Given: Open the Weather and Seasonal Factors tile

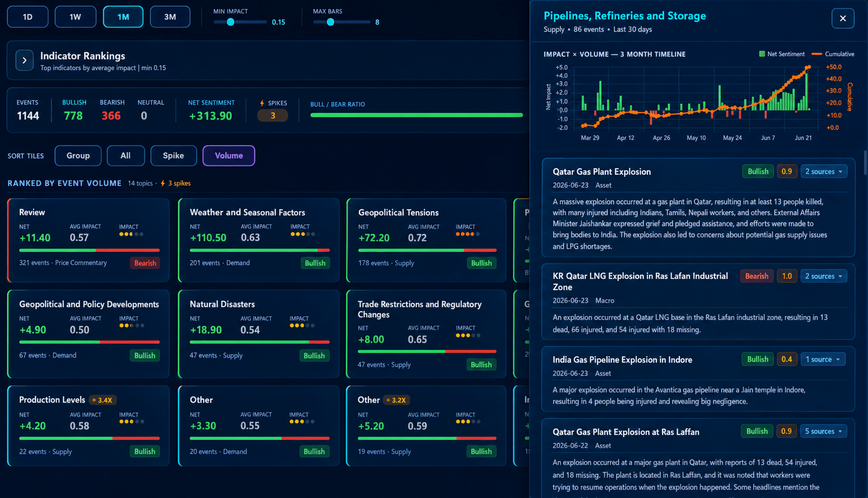Looking at the screenshot, I should click(258, 240).
